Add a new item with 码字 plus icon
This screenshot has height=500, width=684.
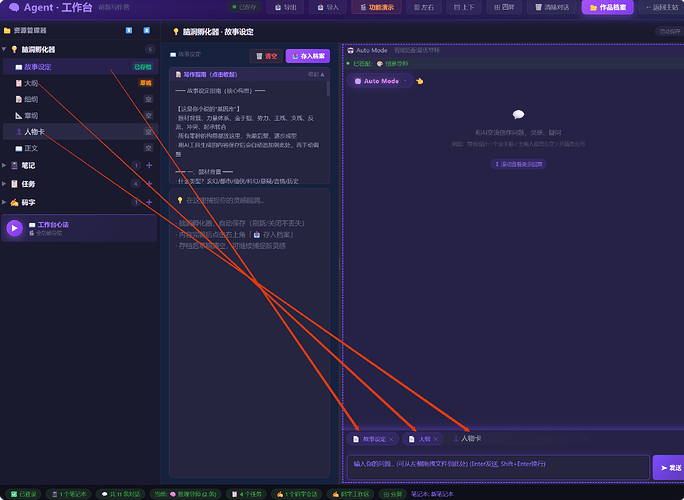(x=149, y=202)
